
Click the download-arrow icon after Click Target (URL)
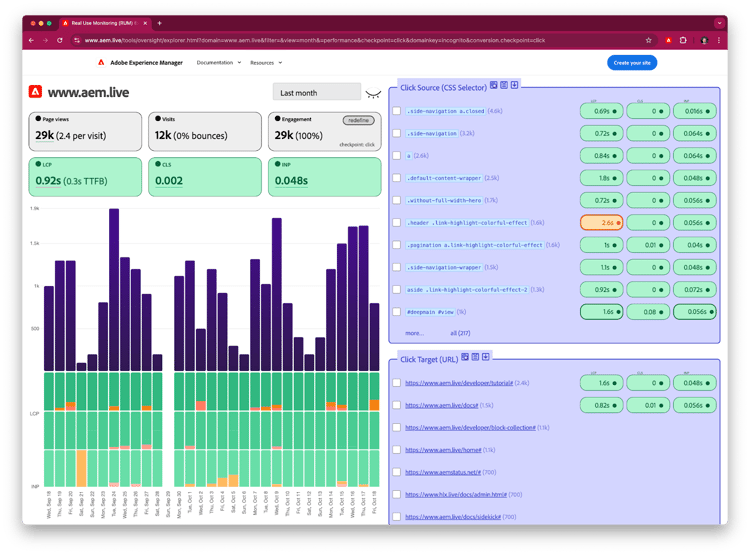pos(485,357)
